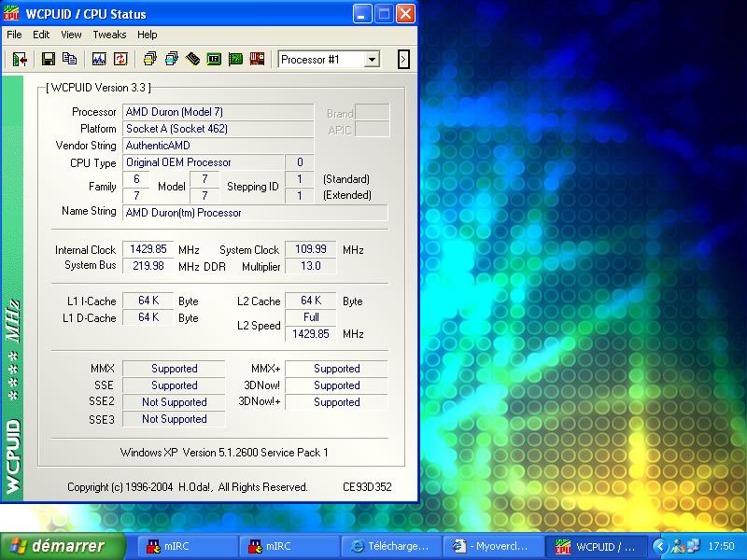Click the 3DNow! Supported status field
This screenshot has height=560, width=747.
[336, 385]
